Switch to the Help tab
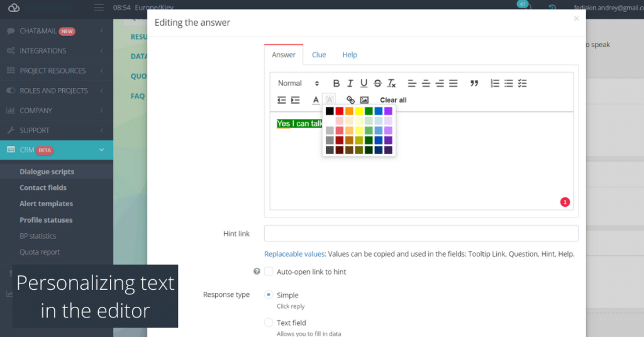Image resolution: width=644 pixels, height=337 pixels. [x=350, y=55]
